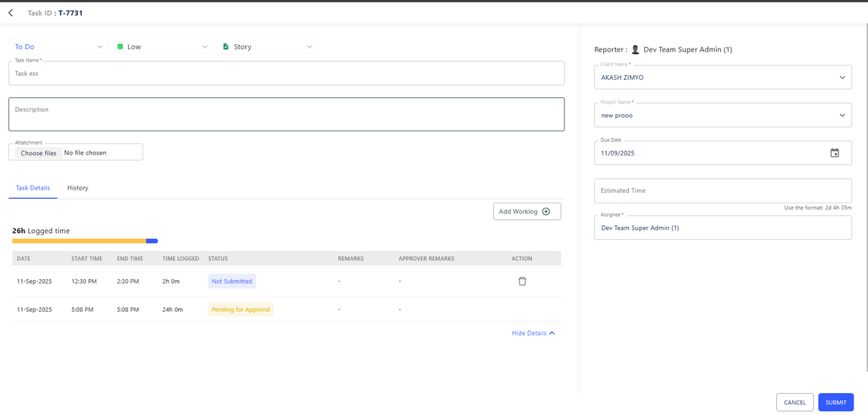
Task: Expand the Client Name dropdown
Action: pyautogui.click(x=841, y=77)
